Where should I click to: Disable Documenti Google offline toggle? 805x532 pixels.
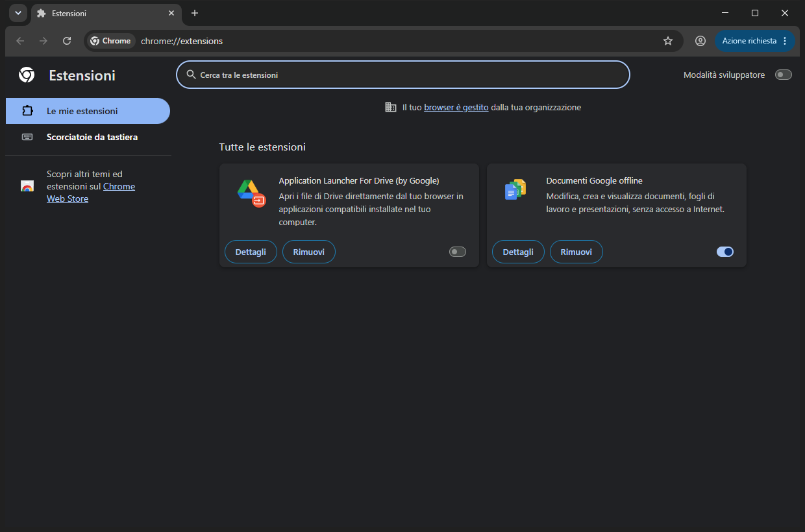pyautogui.click(x=725, y=252)
